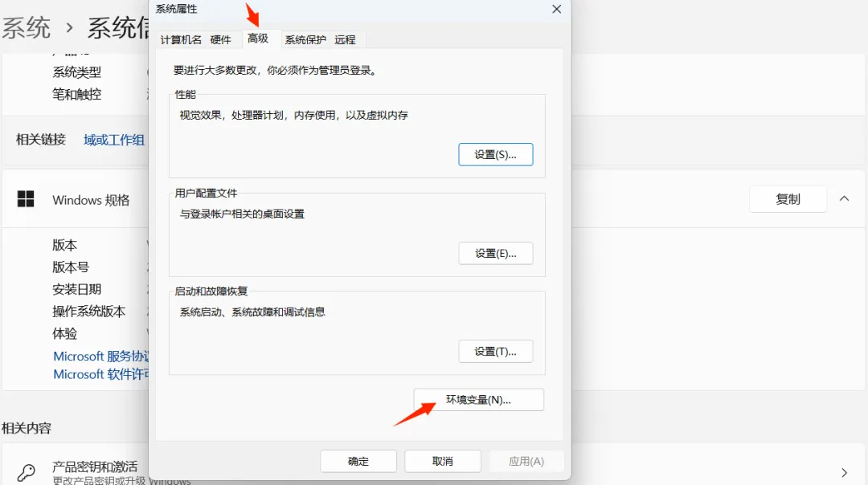
Task: Open performance settings via 设置(S) button
Action: [x=496, y=154]
